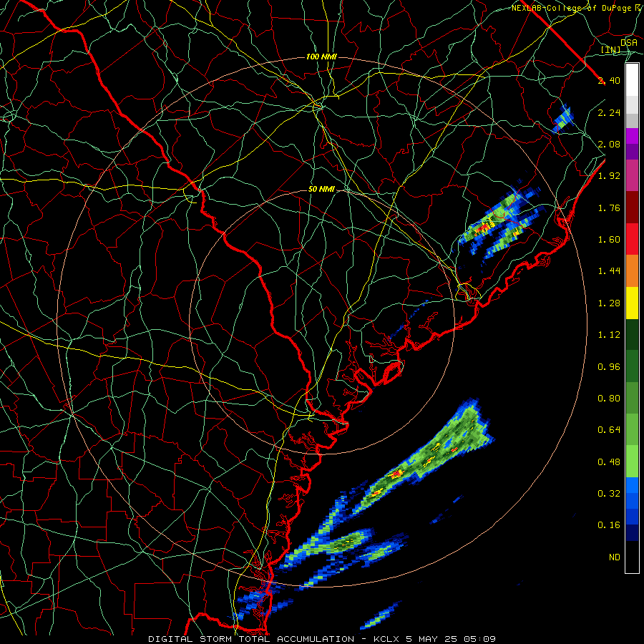Click the '0.32' legend value
The image size is (644, 644).
click(x=609, y=494)
